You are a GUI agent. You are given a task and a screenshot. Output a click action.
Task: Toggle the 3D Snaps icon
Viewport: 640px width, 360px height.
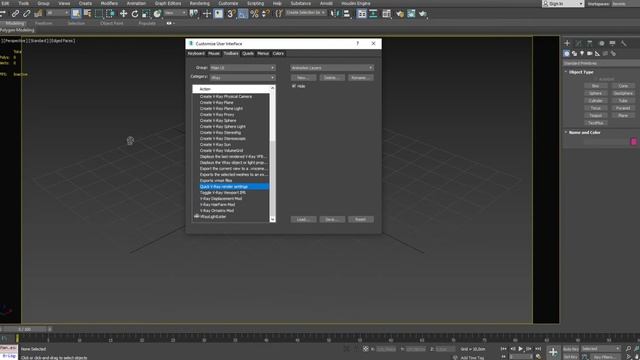point(231,14)
